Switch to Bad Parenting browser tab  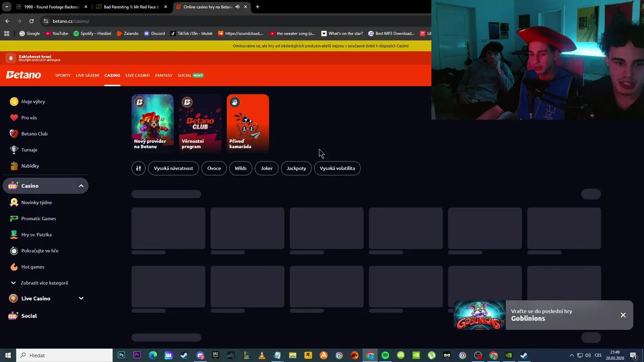[132, 7]
